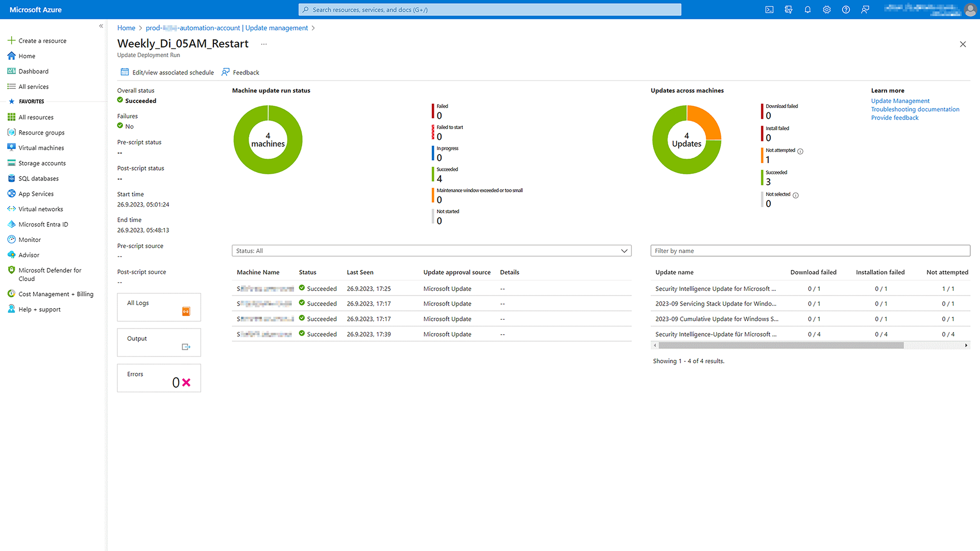Screen dimensions: 980x551
Task: Open the Notifications bell icon
Action: pos(807,9)
